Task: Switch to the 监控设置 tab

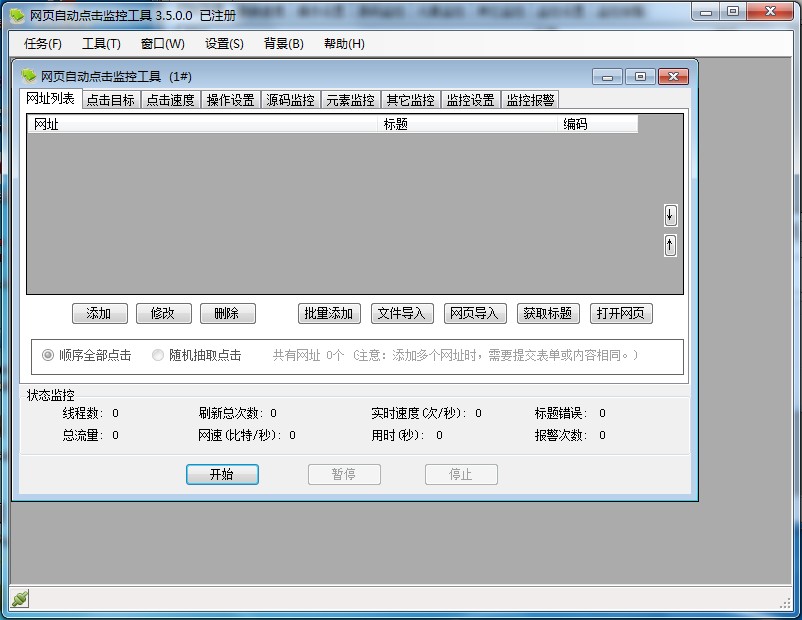Action: coord(471,100)
